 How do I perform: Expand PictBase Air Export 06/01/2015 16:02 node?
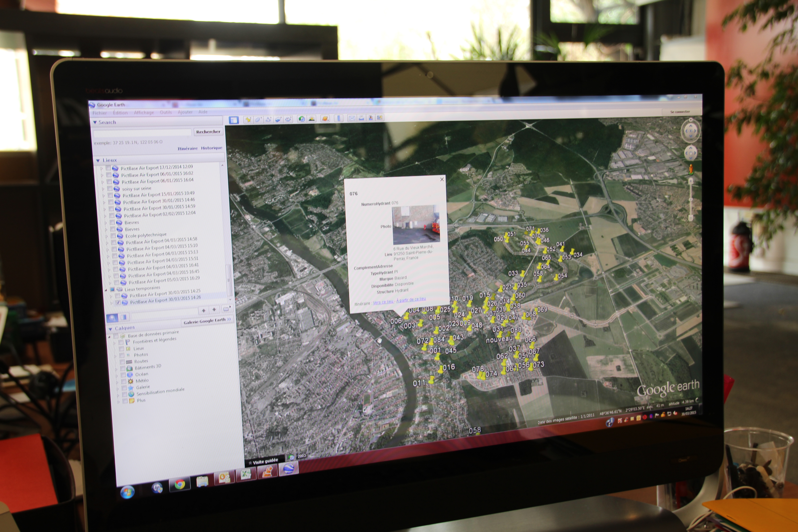(102, 175)
